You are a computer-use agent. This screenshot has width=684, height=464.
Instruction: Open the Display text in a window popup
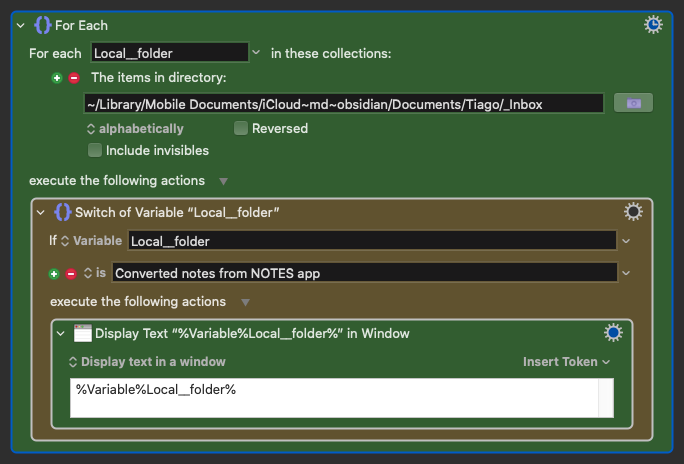click(147, 362)
